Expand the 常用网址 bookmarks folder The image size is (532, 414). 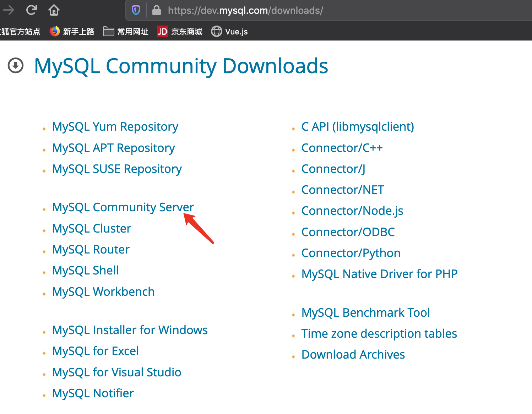[x=126, y=32]
